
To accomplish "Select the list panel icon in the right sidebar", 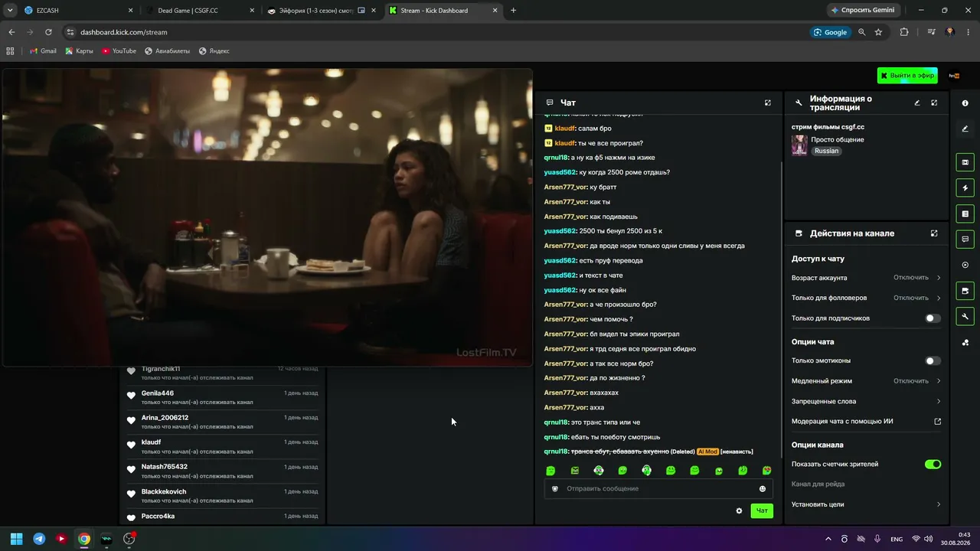I will 965,214.
